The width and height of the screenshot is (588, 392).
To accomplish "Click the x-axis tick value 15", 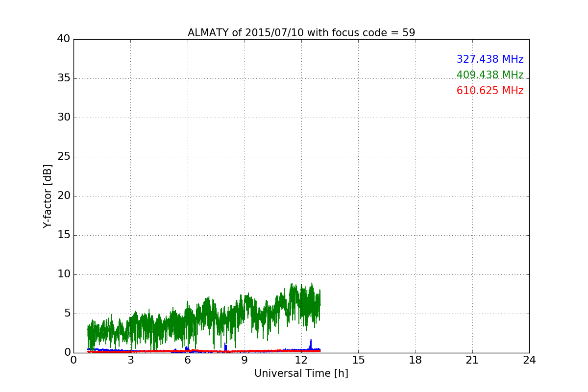I will (x=358, y=360).
